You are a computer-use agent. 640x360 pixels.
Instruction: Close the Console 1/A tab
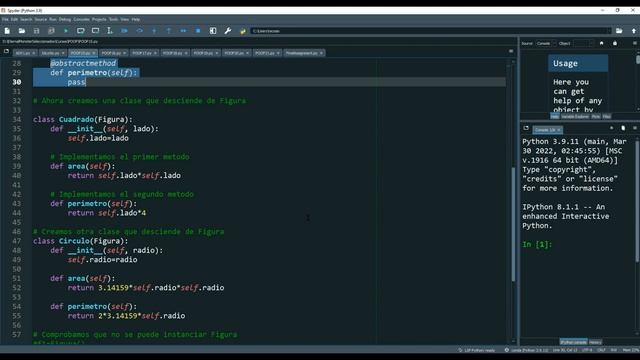click(559, 130)
